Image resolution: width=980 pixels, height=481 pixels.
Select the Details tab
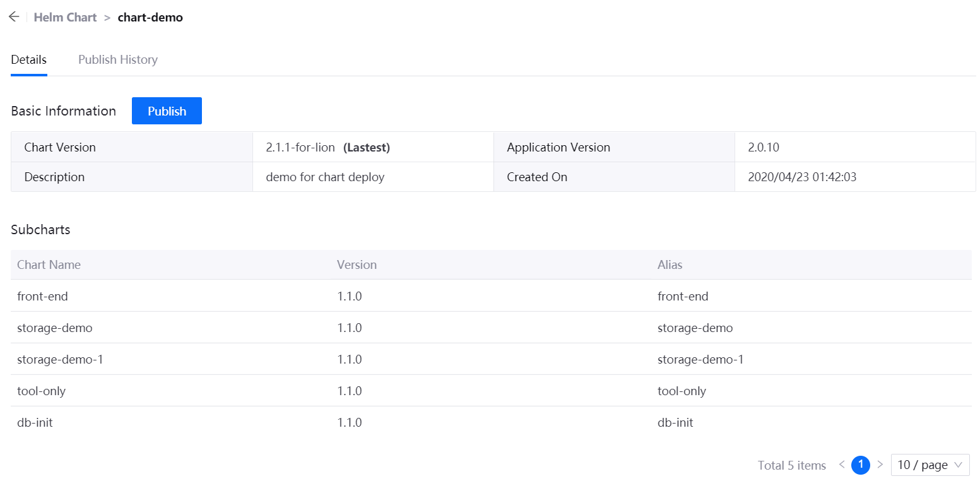[28, 59]
